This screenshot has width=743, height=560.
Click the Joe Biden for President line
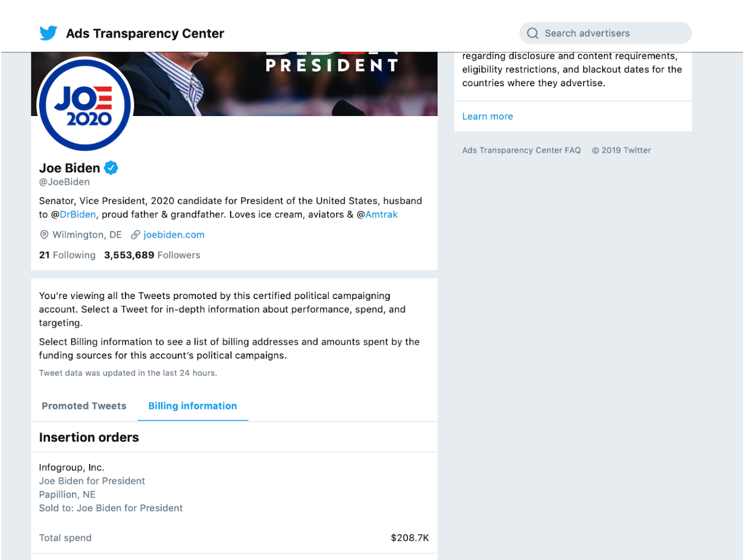tap(92, 481)
